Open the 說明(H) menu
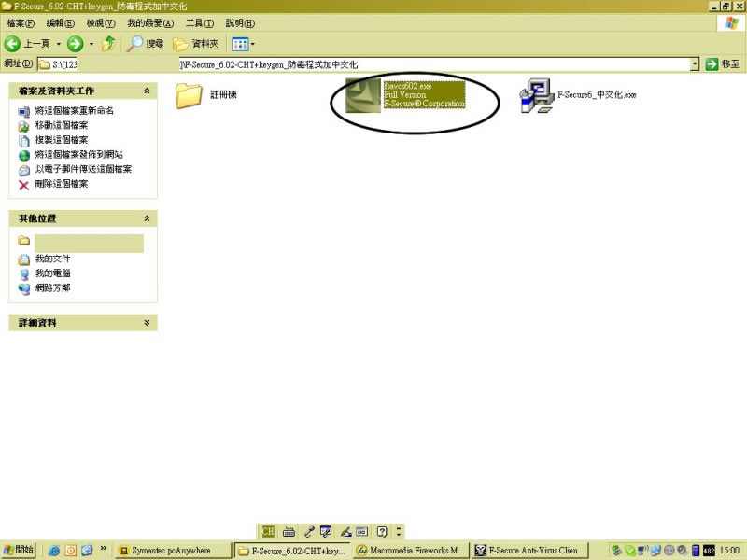Screen dimensions: 747x560 pyautogui.click(x=240, y=22)
